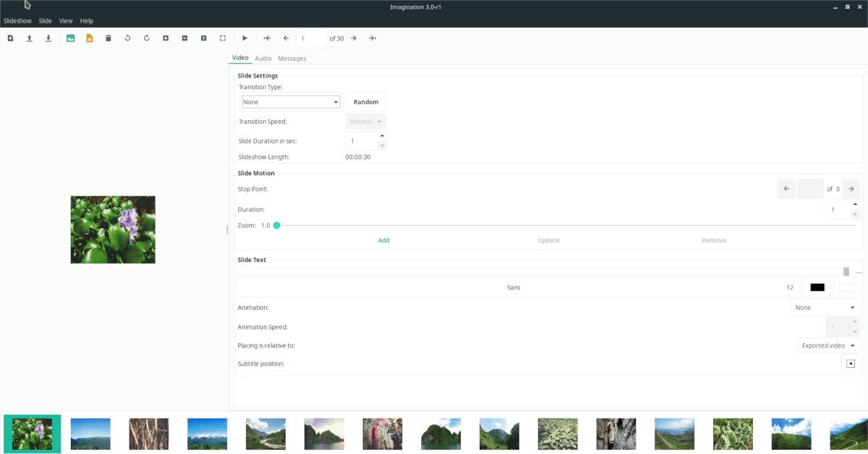Open the Transition Type dropdown
Image resolution: width=868 pixels, height=454 pixels.
291,102
